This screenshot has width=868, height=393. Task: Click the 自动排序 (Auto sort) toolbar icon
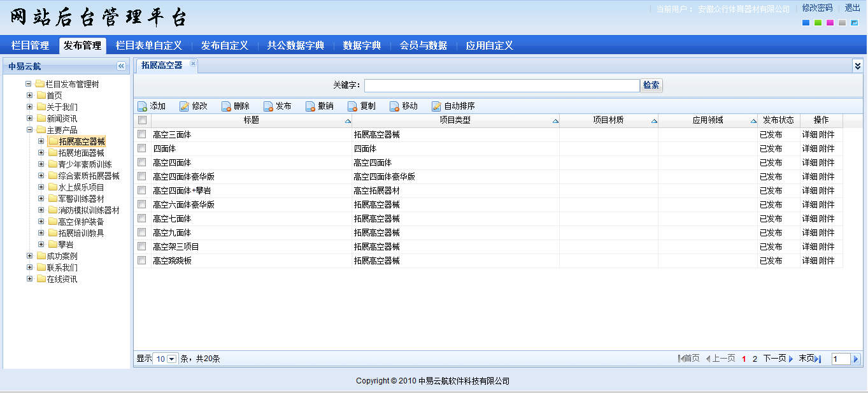[437, 106]
